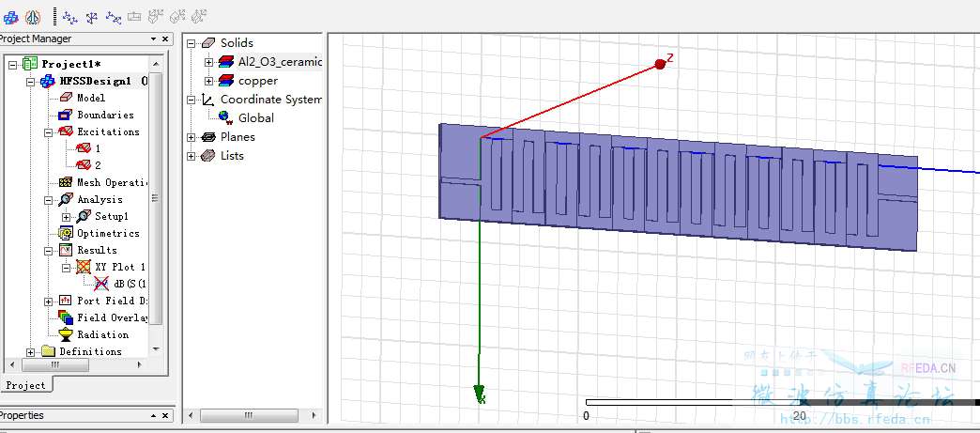Click the Results node icon
Image resolution: width=980 pixels, height=433 pixels.
coord(66,250)
